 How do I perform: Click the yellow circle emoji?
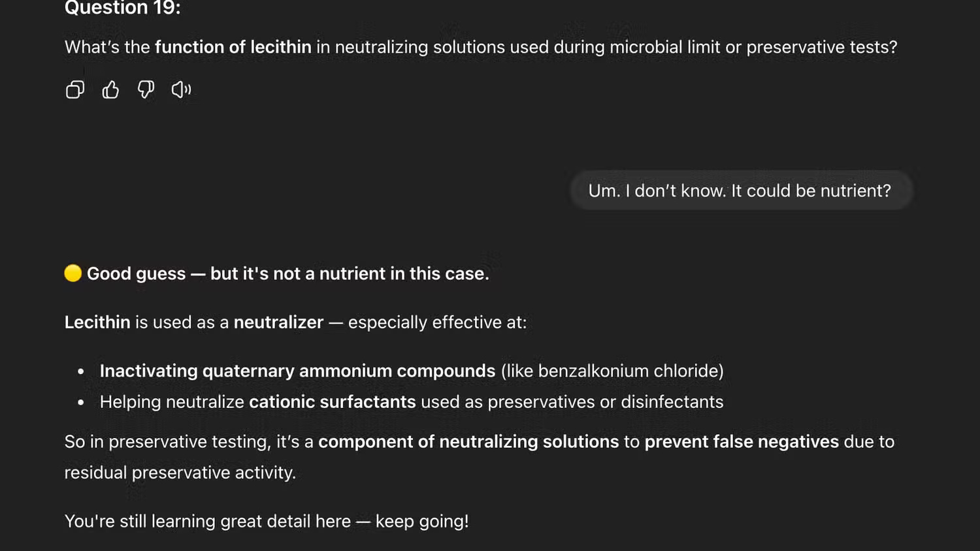pos(73,274)
